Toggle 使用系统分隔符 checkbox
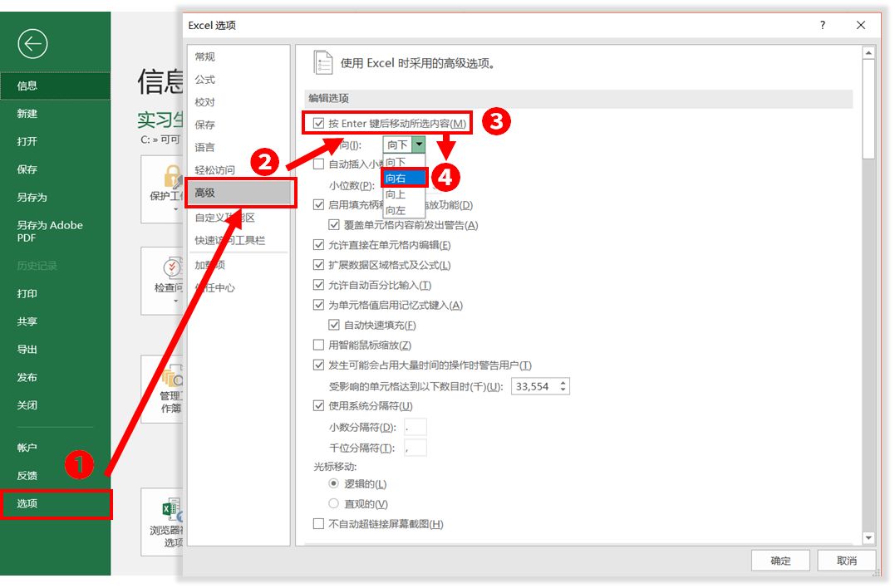 click(x=318, y=406)
